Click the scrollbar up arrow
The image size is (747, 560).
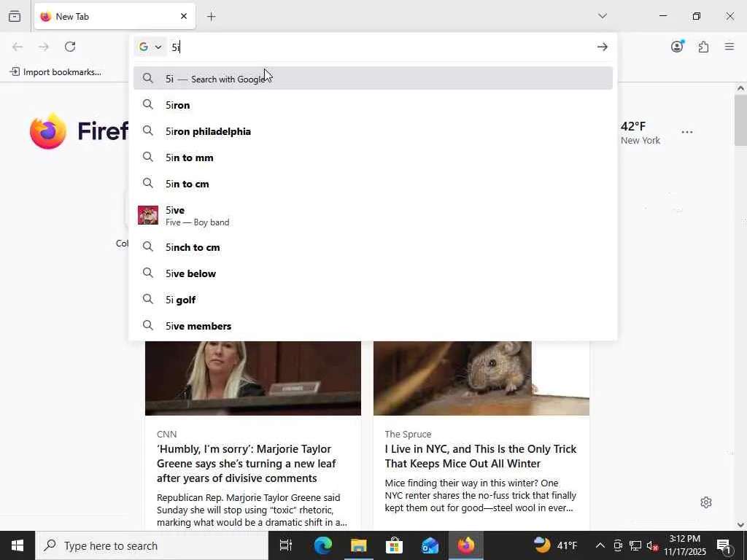click(740, 88)
